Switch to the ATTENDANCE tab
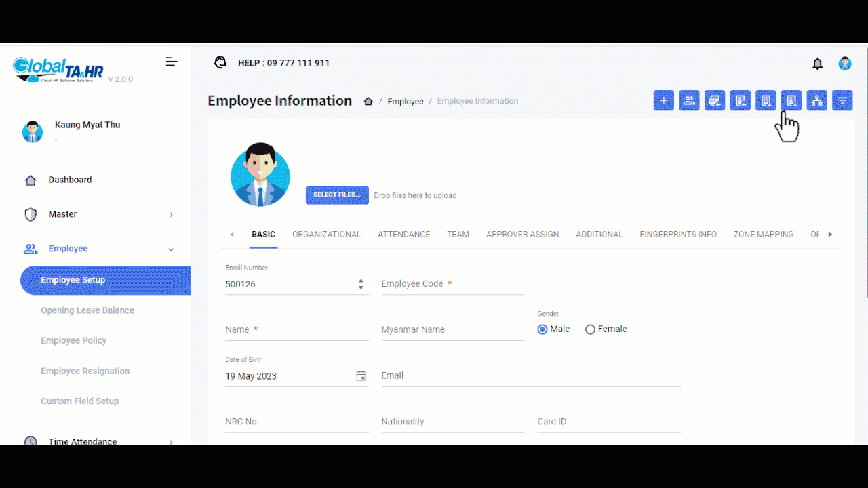868x488 pixels. point(403,235)
